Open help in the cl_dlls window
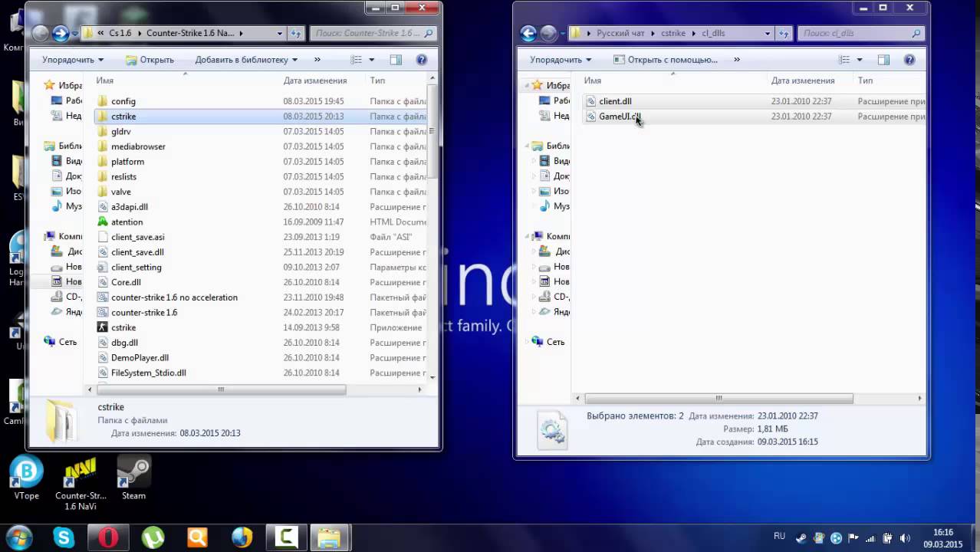Image resolution: width=980 pixels, height=552 pixels. click(x=909, y=59)
